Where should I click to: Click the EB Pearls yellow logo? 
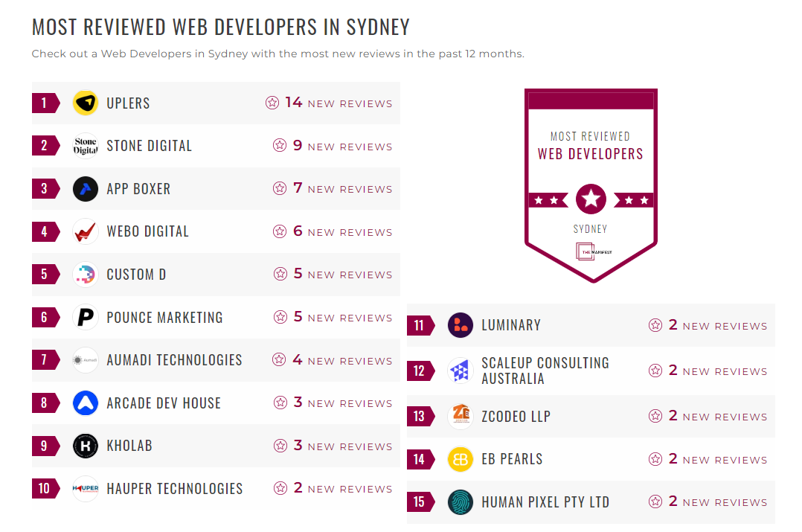coord(461,459)
